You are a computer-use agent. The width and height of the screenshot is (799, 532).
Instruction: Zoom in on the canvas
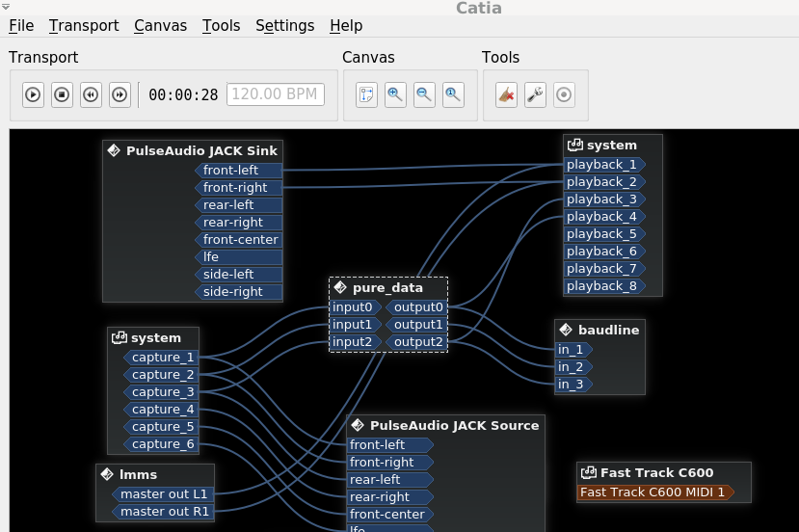pyautogui.click(x=395, y=94)
